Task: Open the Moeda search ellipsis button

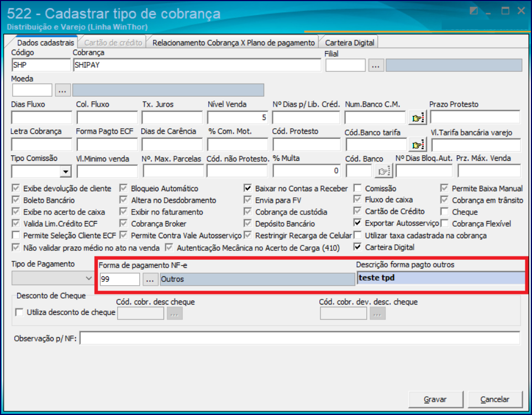Action: (63, 90)
